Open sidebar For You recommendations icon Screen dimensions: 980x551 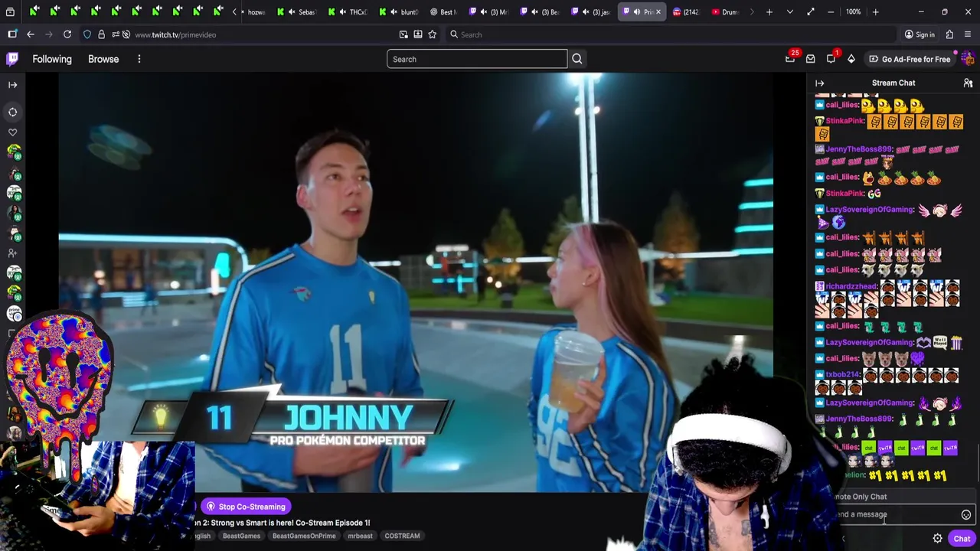pyautogui.click(x=12, y=112)
